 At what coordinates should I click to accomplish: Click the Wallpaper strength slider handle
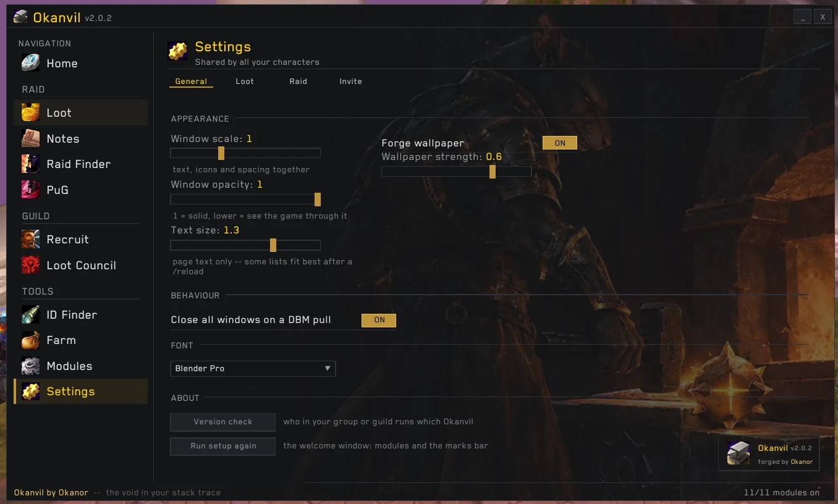493,172
